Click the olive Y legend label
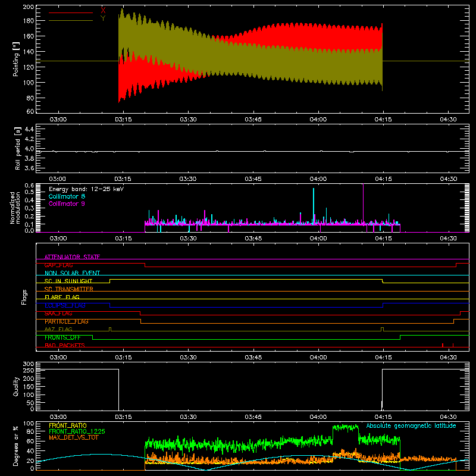476x476 pixels. (x=103, y=18)
